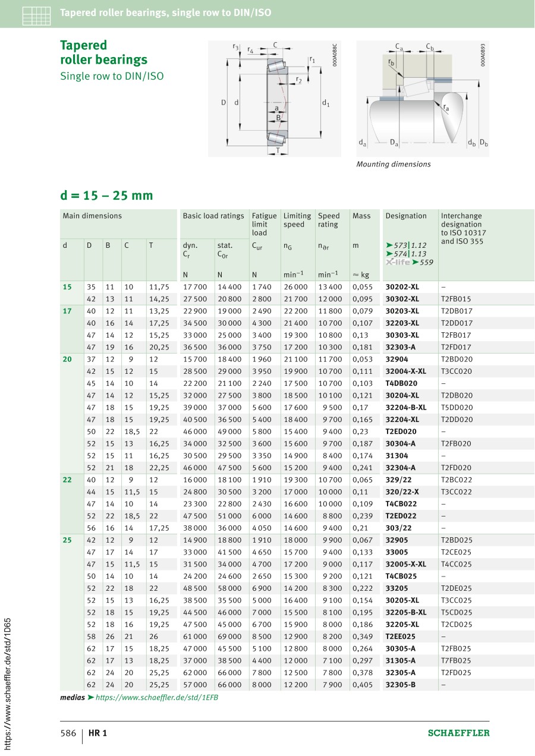Select designation 32904
535x756 pixels.
coord(395,359)
